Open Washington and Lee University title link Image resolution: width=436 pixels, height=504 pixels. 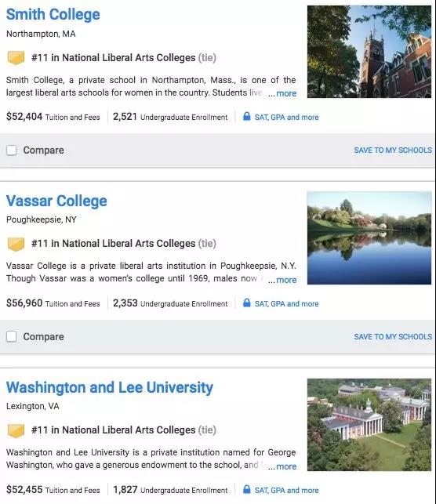(110, 387)
